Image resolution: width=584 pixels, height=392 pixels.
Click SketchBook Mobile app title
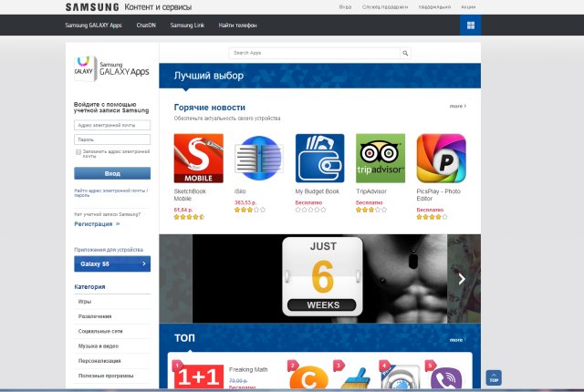point(190,195)
